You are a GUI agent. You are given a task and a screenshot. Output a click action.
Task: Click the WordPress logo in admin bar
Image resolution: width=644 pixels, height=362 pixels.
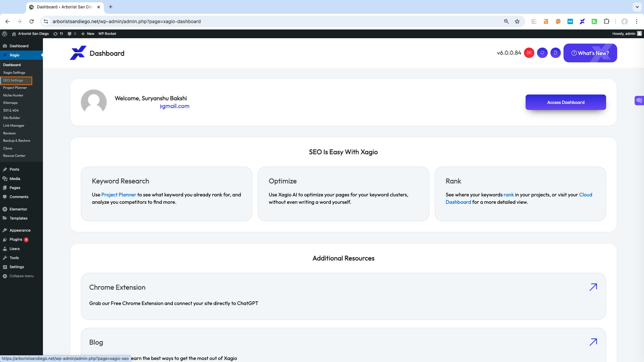[x=5, y=34]
